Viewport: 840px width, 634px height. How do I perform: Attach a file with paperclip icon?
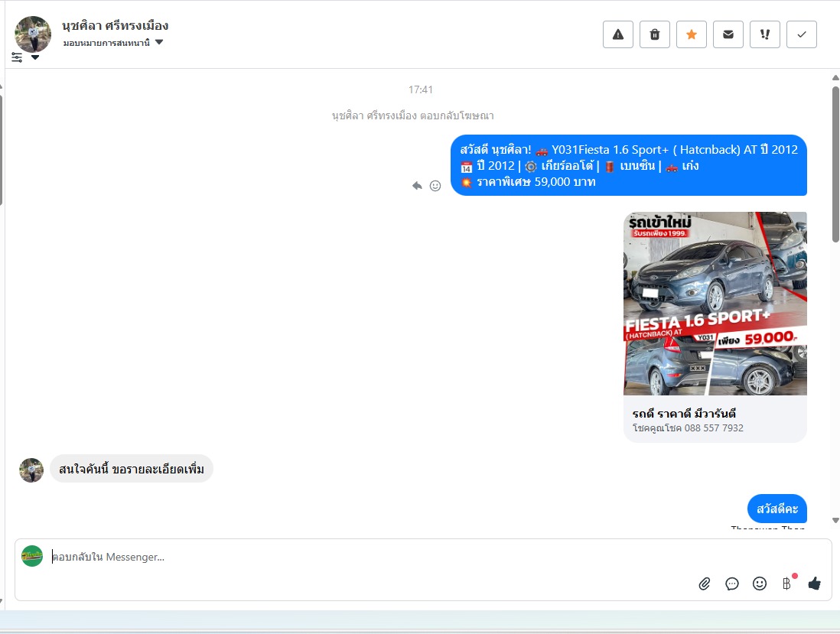point(705,584)
